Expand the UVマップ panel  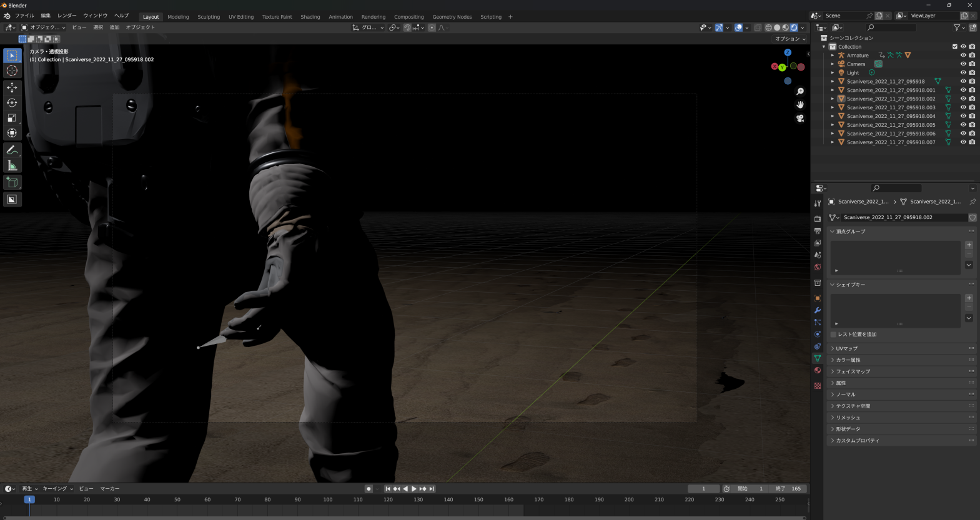tap(847, 348)
